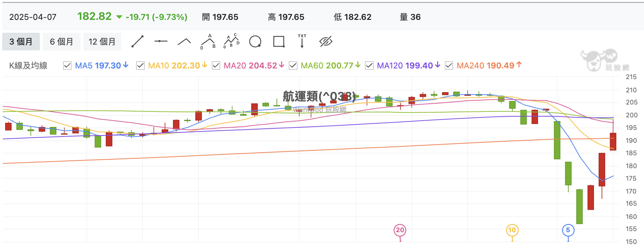Click the MA120 199.40 label
This screenshot has width=644, height=248.
click(x=408, y=65)
